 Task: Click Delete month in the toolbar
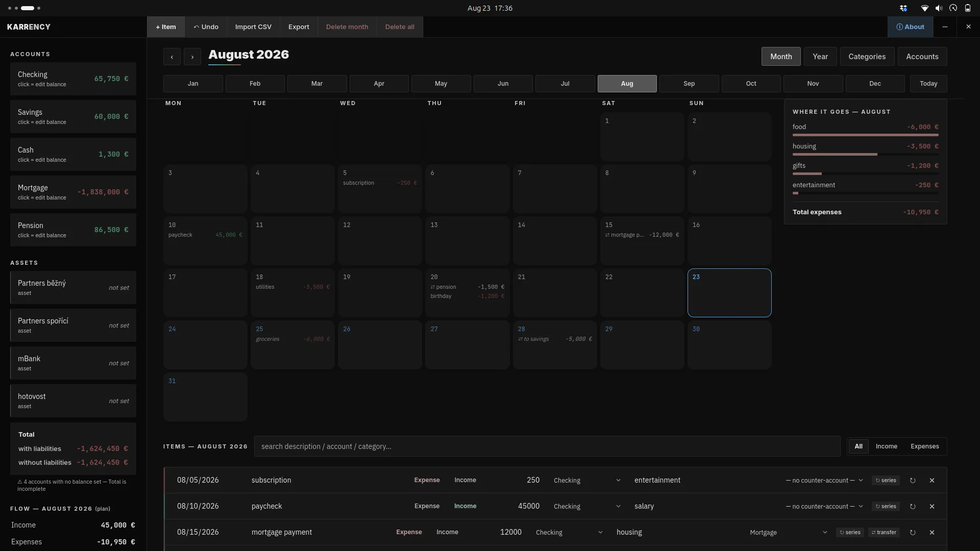point(347,27)
